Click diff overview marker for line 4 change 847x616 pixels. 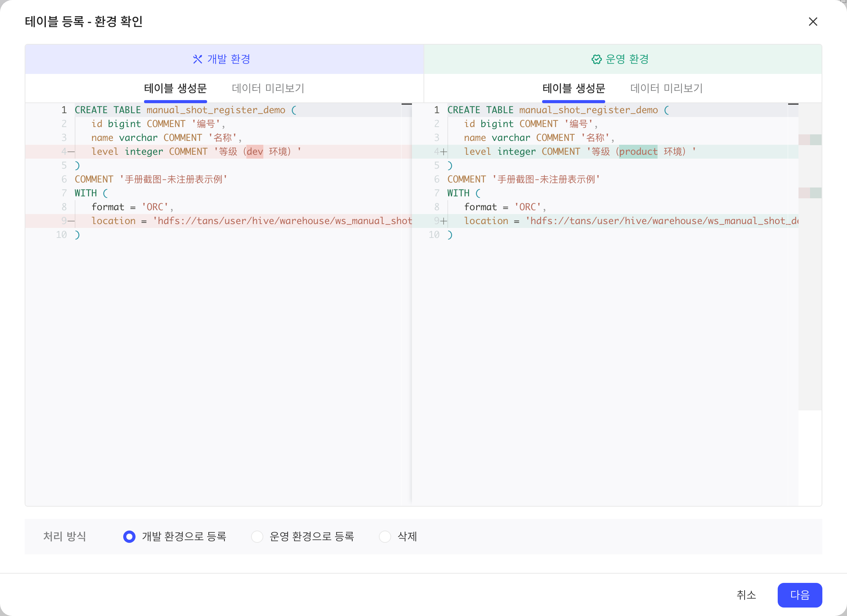(810, 140)
